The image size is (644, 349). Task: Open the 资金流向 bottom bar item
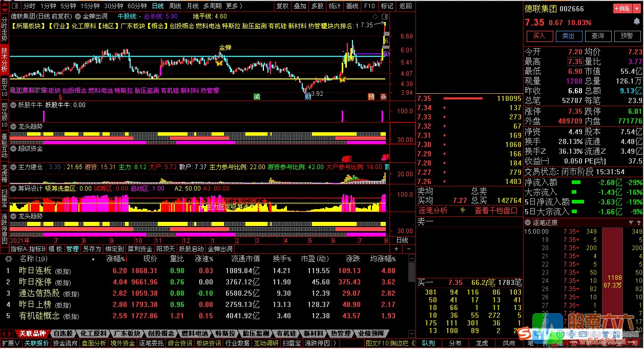(x=65, y=343)
